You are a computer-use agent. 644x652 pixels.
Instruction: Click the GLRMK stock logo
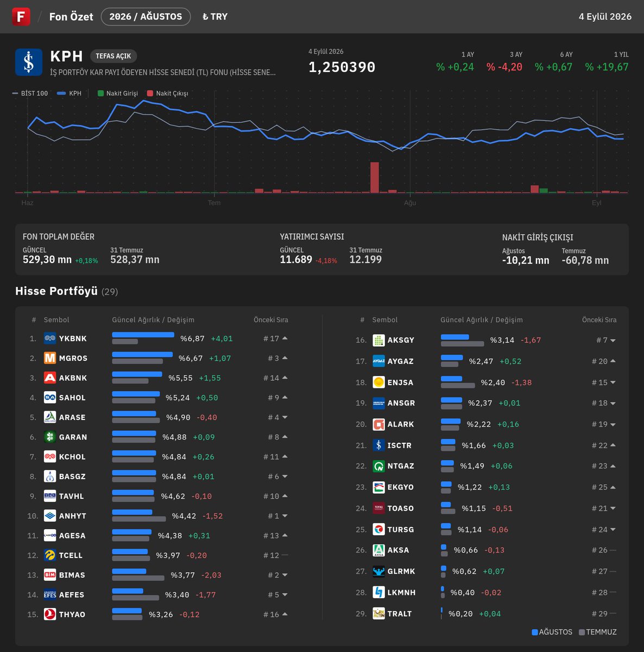(378, 571)
